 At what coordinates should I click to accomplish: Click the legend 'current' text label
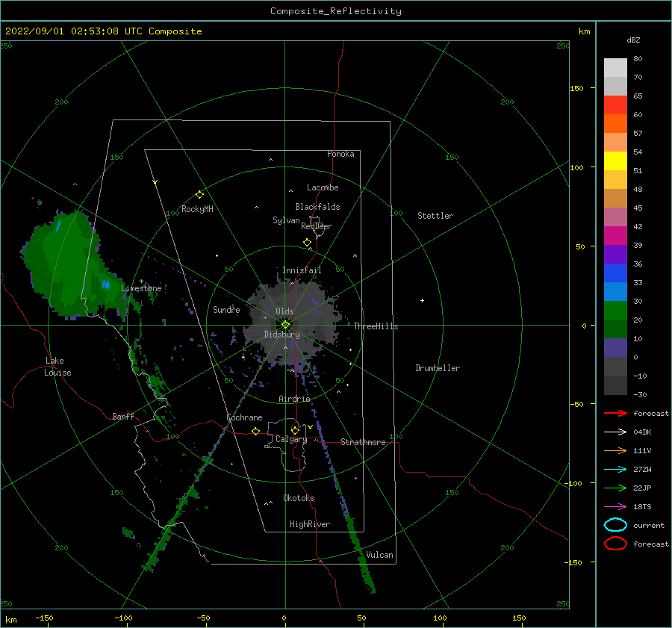(x=649, y=525)
